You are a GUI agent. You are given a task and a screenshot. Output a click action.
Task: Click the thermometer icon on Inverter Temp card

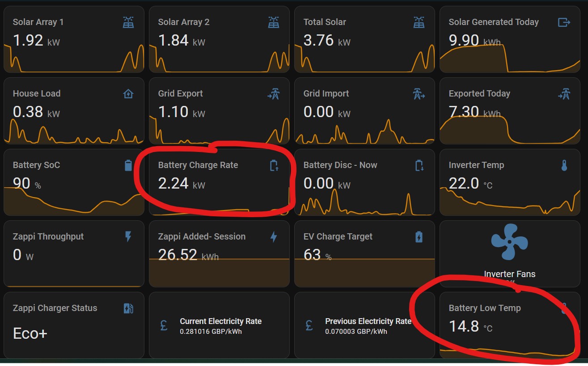pyautogui.click(x=564, y=165)
